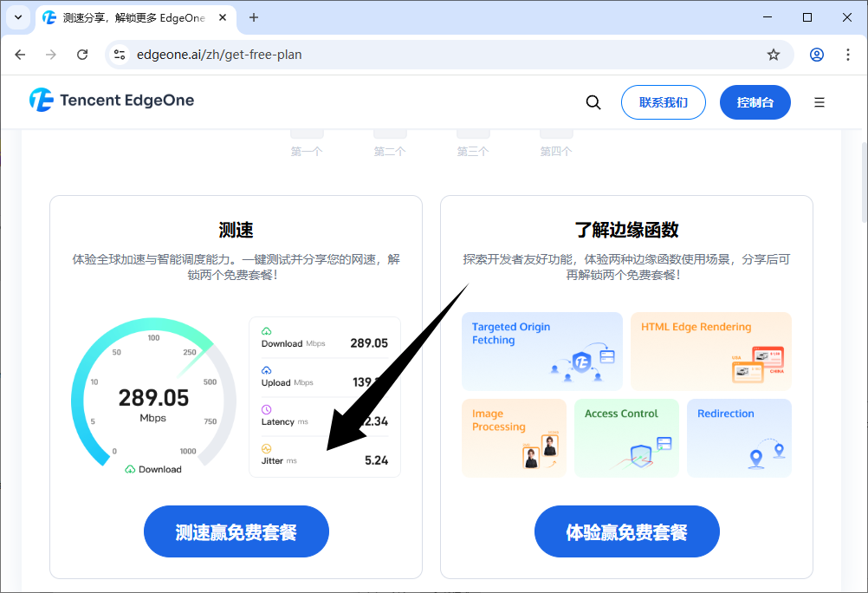Click the search magnifier icon in site header
Screen dimensions: 868x593
click(x=593, y=102)
